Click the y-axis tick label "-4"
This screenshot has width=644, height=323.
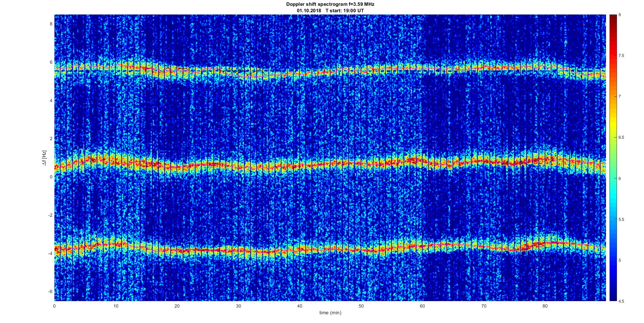point(50,253)
